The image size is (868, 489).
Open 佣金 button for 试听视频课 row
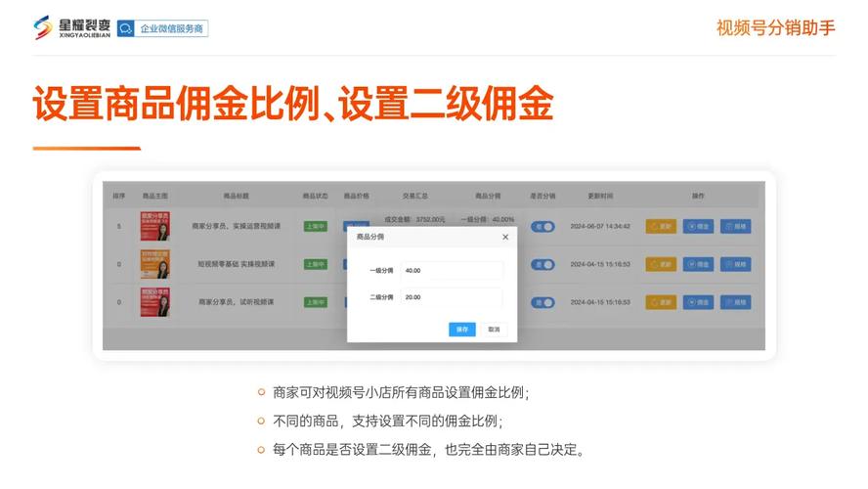[x=698, y=302]
